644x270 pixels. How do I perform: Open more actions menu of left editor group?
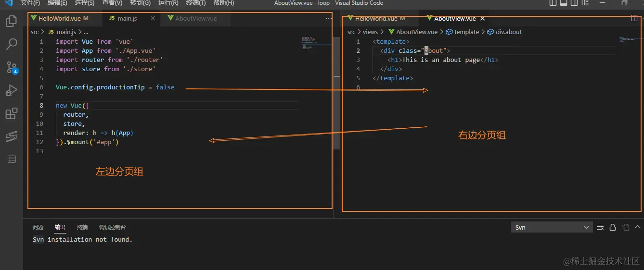point(329,18)
